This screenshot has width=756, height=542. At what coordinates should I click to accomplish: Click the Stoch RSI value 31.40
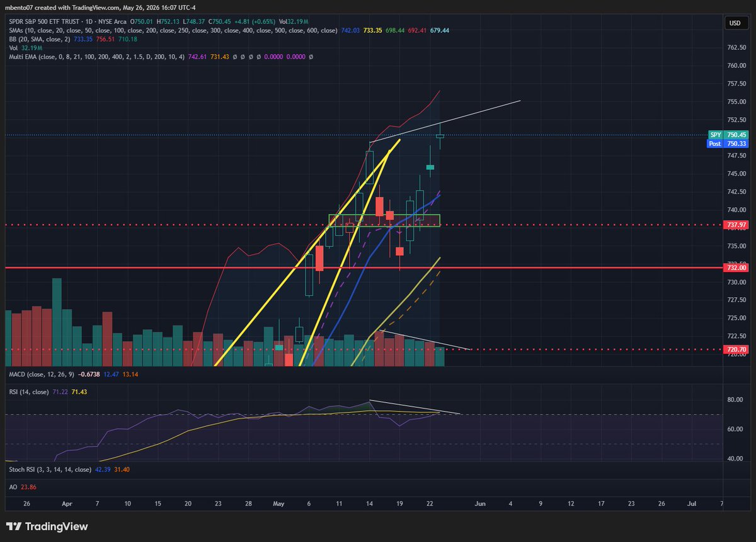pyautogui.click(x=121, y=469)
